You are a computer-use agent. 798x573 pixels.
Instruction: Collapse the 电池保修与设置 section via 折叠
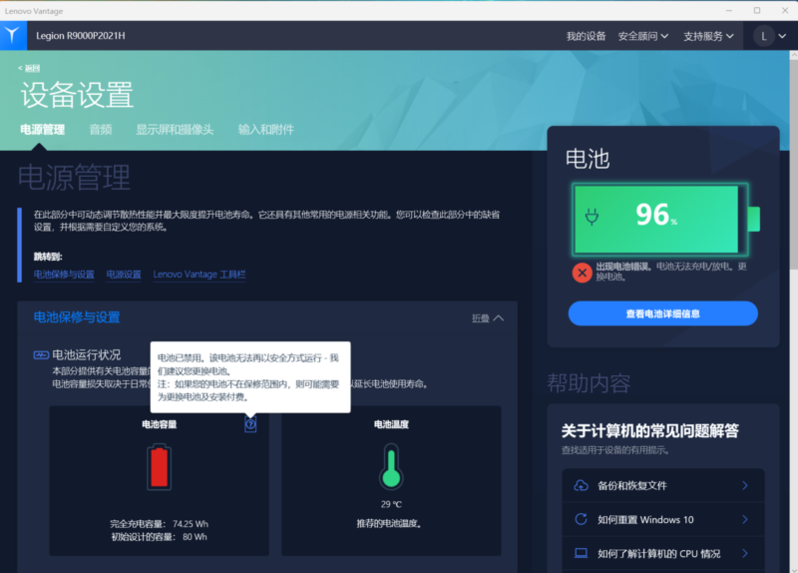[x=487, y=318]
